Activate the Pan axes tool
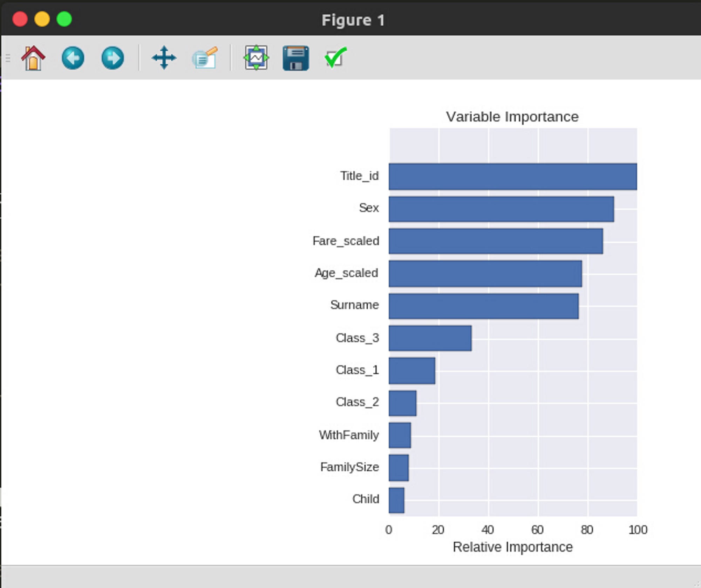The image size is (701, 588). 164,58
